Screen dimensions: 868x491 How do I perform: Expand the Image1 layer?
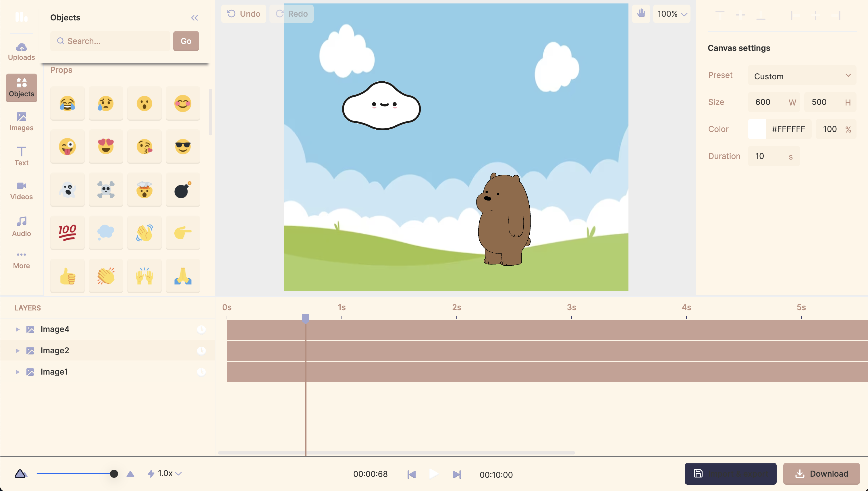(18, 372)
